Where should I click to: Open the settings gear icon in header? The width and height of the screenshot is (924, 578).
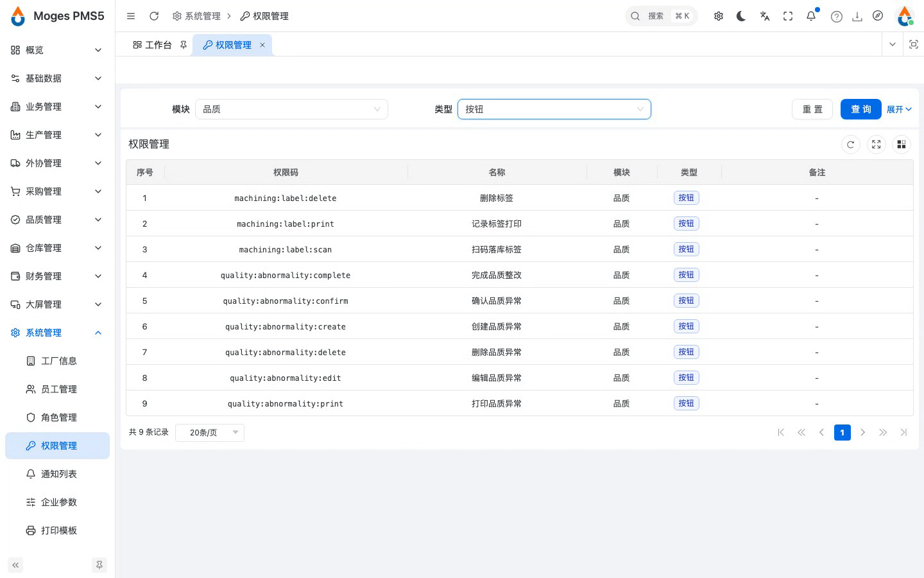pyautogui.click(x=719, y=16)
